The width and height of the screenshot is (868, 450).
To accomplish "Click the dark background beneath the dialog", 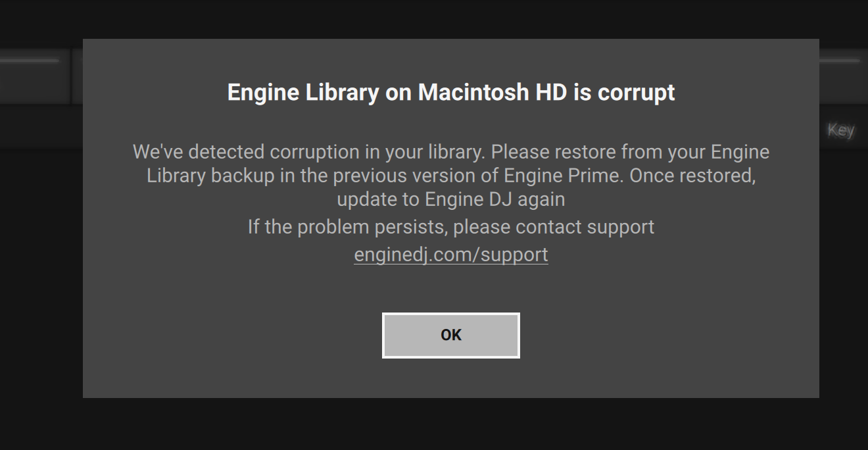I will tap(451, 424).
